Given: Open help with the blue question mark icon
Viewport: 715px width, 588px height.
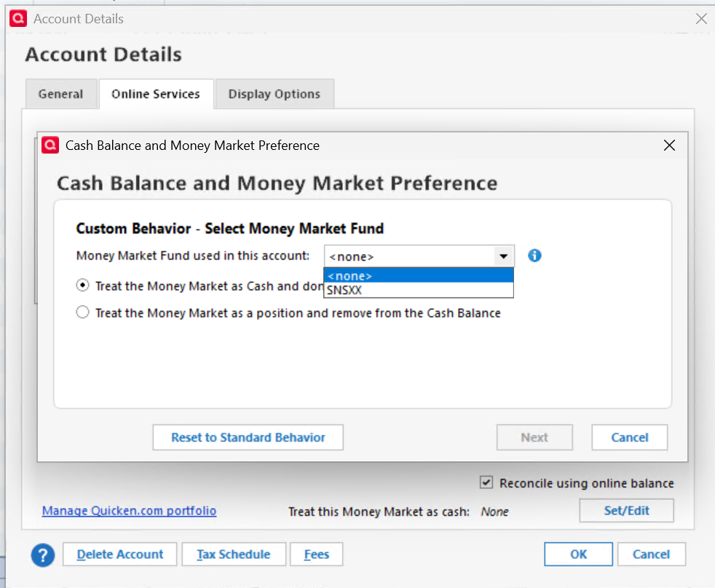Looking at the screenshot, I should click(x=43, y=555).
